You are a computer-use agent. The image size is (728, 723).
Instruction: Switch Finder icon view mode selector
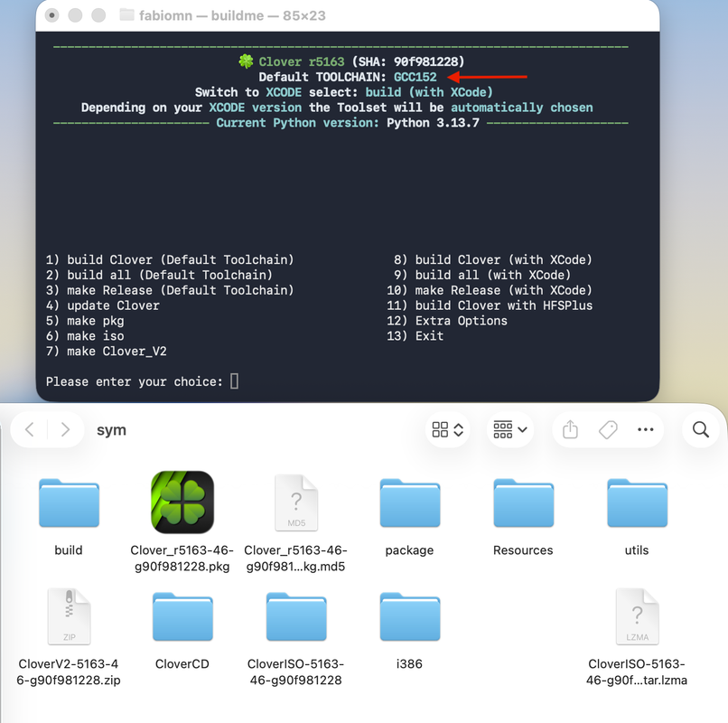tap(448, 430)
